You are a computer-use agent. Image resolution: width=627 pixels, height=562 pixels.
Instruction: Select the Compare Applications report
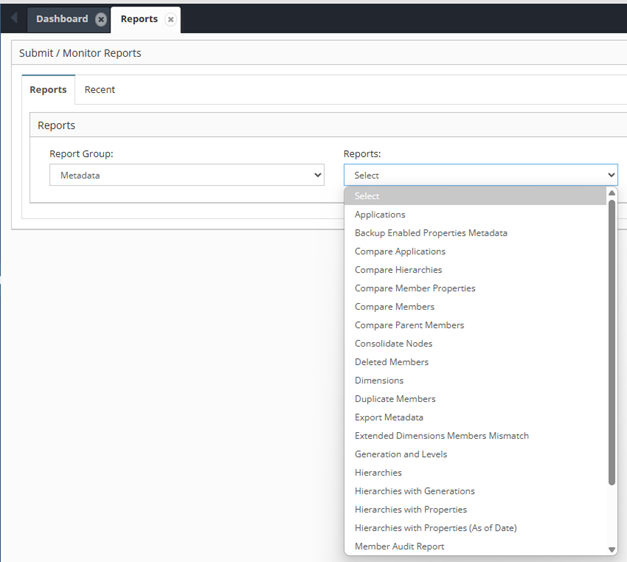pyautogui.click(x=475, y=251)
